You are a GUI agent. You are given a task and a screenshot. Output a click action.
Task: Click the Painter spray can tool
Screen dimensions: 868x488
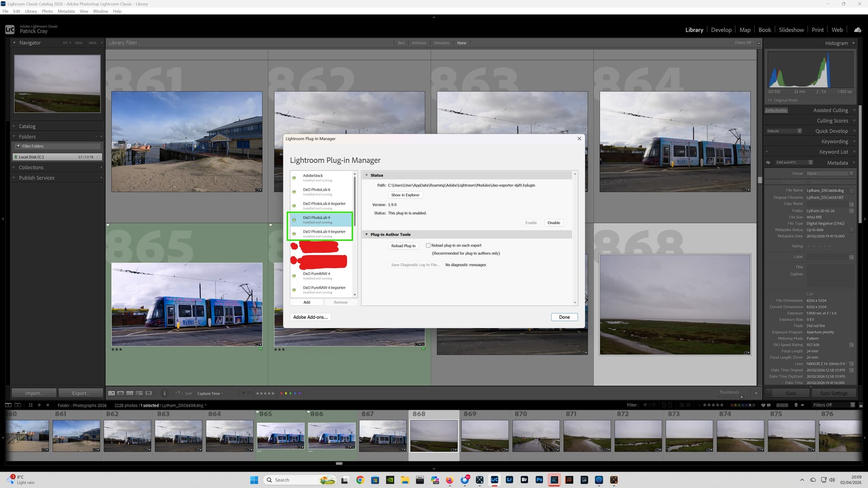tap(165, 393)
